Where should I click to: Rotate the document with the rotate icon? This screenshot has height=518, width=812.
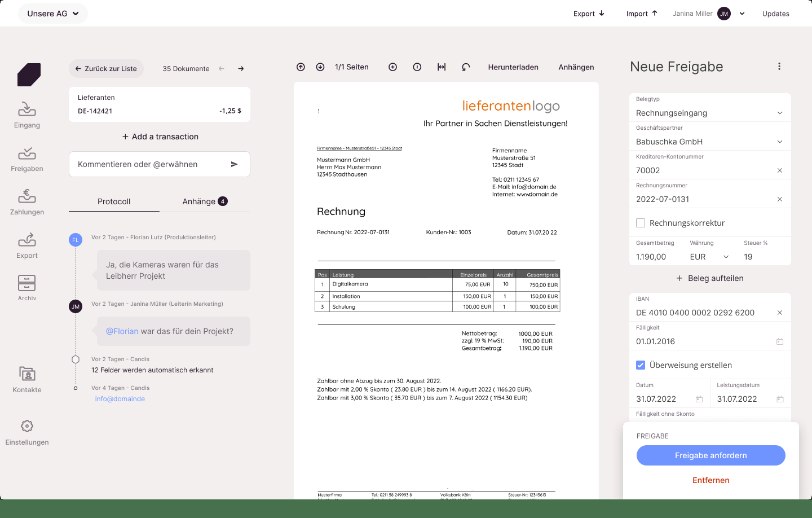pyautogui.click(x=466, y=67)
